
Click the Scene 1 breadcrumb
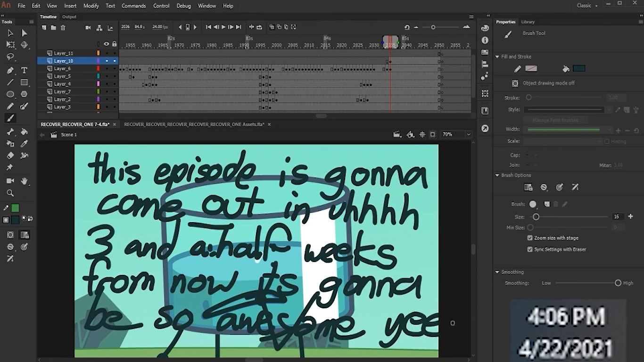69,135
